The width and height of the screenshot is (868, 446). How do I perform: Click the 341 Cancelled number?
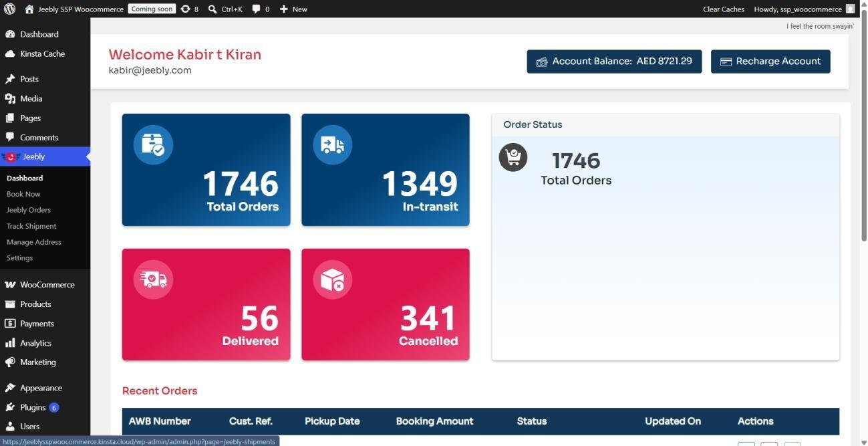(x=428, y=318)
